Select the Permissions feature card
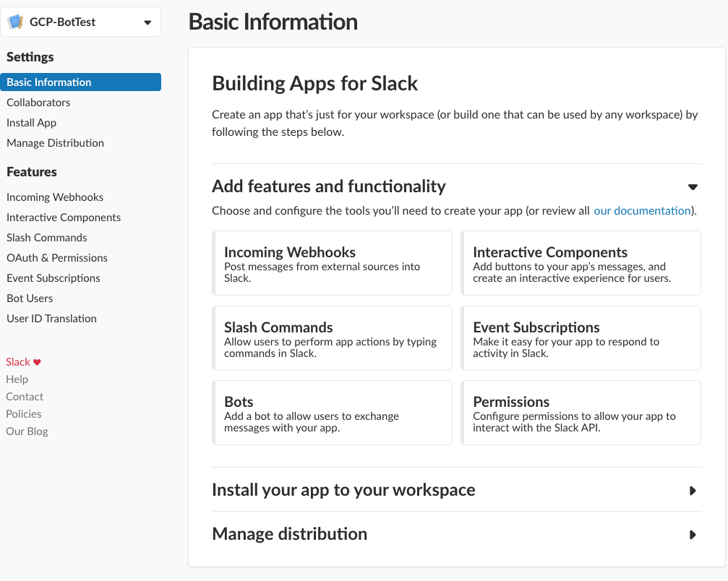Image resolution: width=728 pixels, height=581 pixels. (x=581, y=413)
